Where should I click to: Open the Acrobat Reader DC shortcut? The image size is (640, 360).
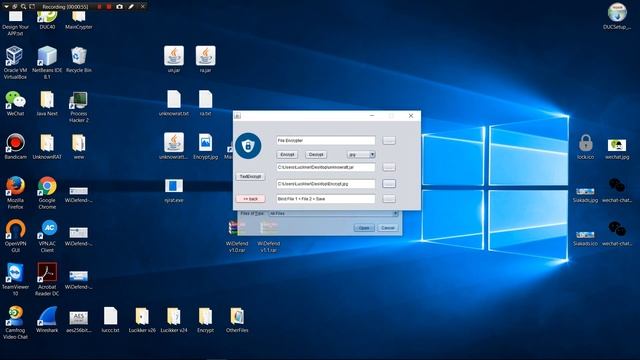47,279
